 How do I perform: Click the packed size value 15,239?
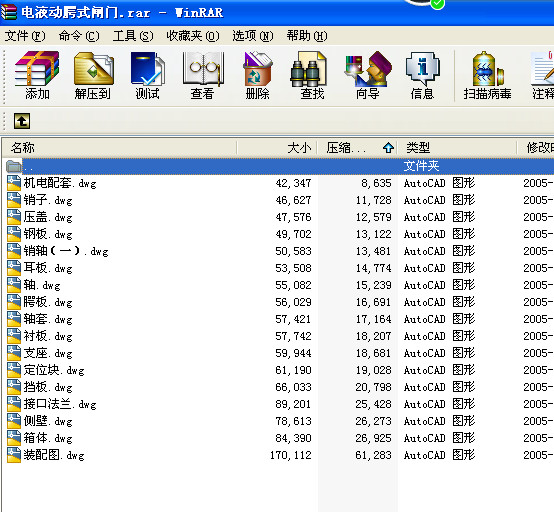tap(373, 285)
